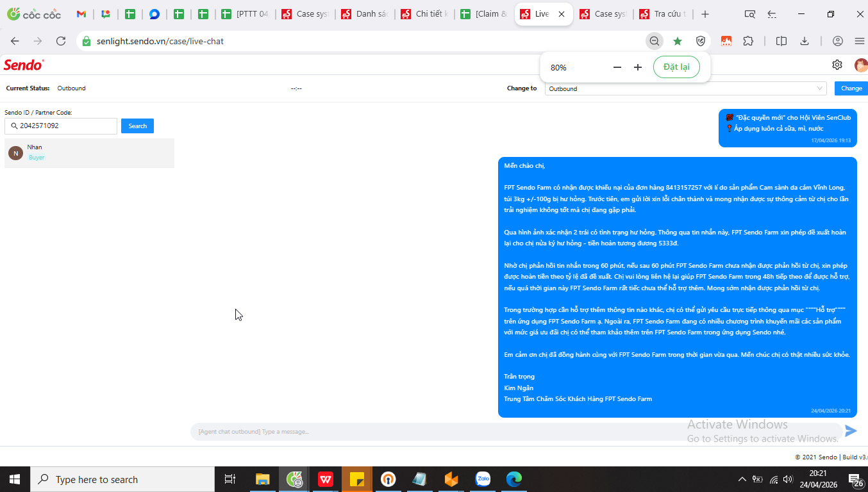Open the Gmail pinned tab
The height and width of the screenshot is (492, 868).
(81, 14)
